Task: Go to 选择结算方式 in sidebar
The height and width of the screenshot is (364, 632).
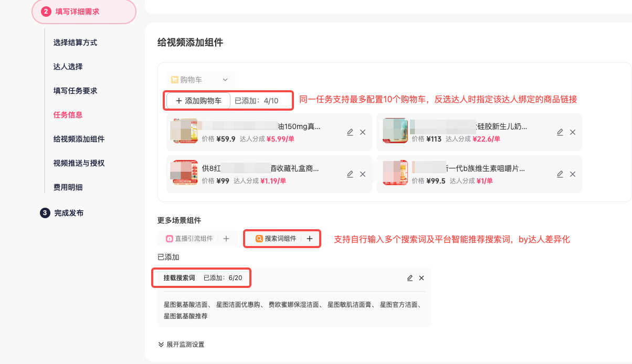Action: point(75,42)
